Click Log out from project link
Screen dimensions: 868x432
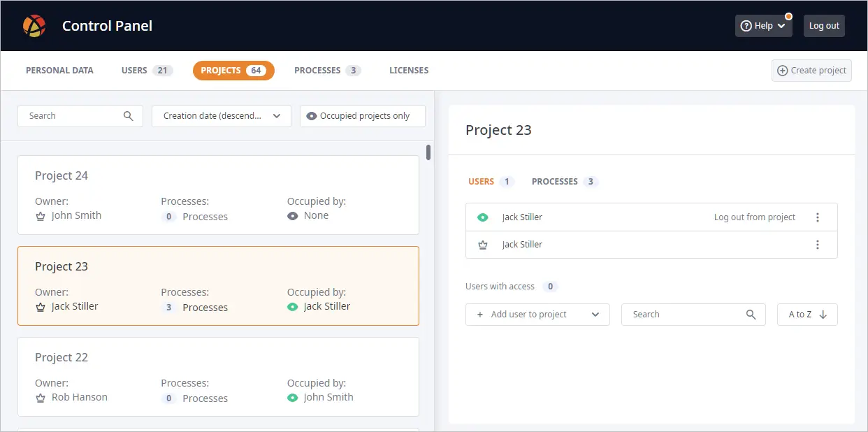coord(754,217)
